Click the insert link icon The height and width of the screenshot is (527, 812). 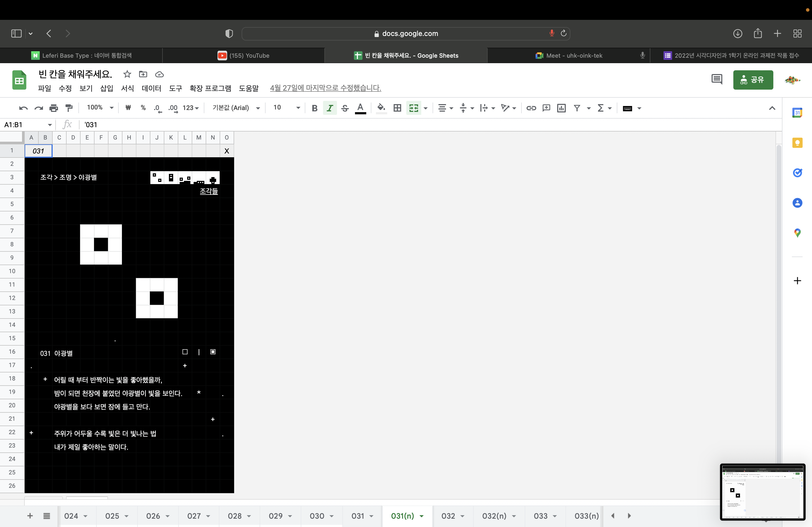(x=531, y=108)
